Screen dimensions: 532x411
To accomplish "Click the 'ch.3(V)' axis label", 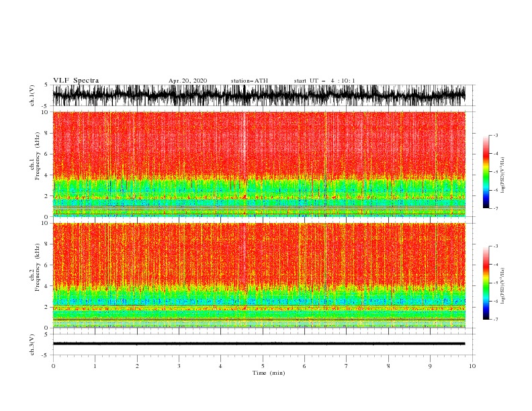I will (x=32, y=345).
